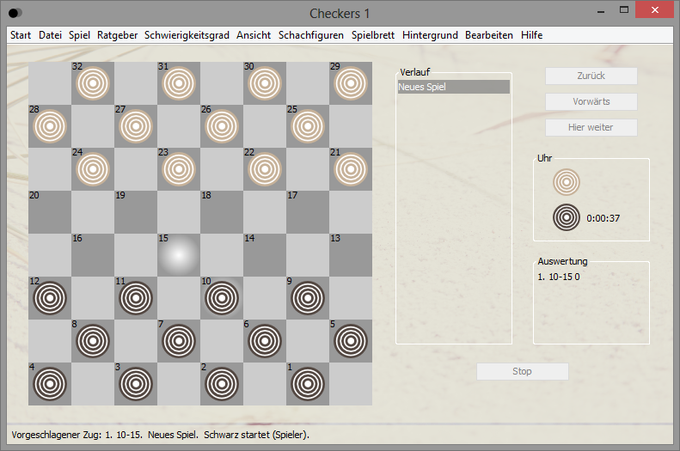Click the 0:00:37 clock time
The height and width of the screenshot is (451, 680).
[x=603, y=218]
